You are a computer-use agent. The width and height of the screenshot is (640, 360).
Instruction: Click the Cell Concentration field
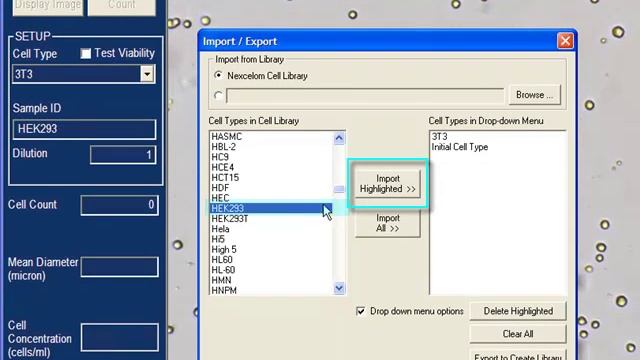pos(120,338)
